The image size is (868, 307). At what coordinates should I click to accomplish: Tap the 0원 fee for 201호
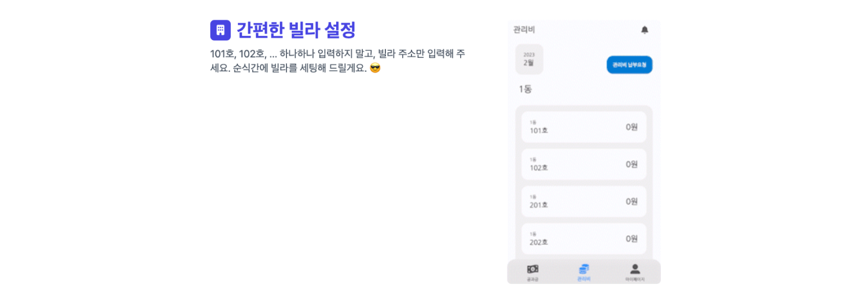click(631, 202)
